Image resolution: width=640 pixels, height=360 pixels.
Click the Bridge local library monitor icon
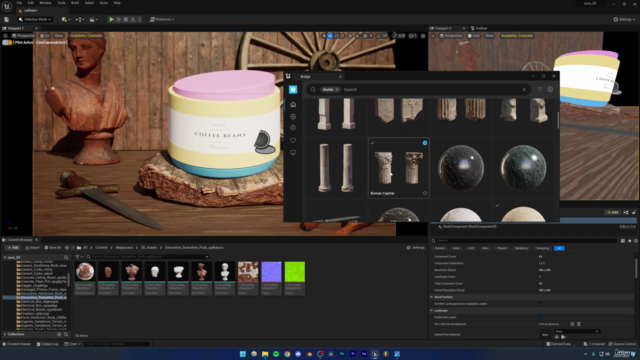(293, 153)
